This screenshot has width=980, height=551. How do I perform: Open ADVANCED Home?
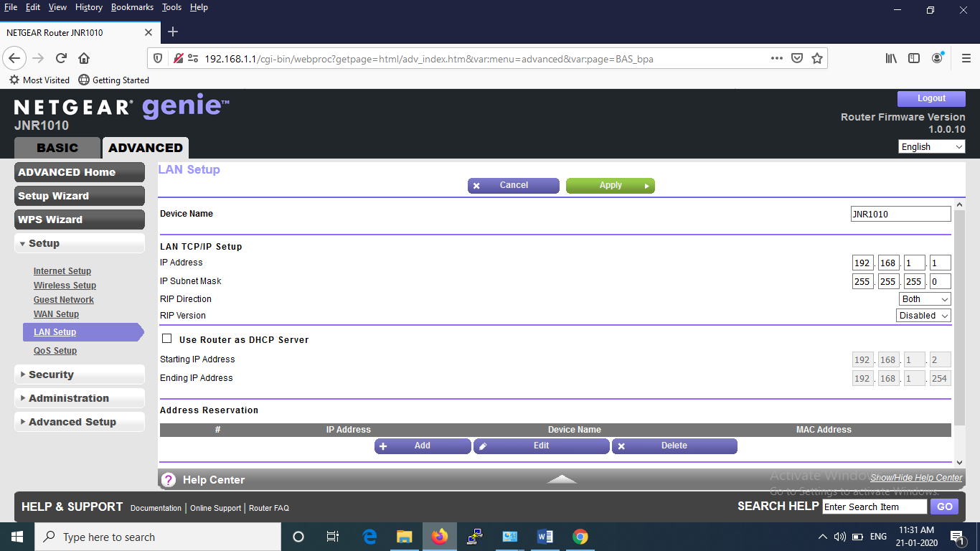(80, 172)
